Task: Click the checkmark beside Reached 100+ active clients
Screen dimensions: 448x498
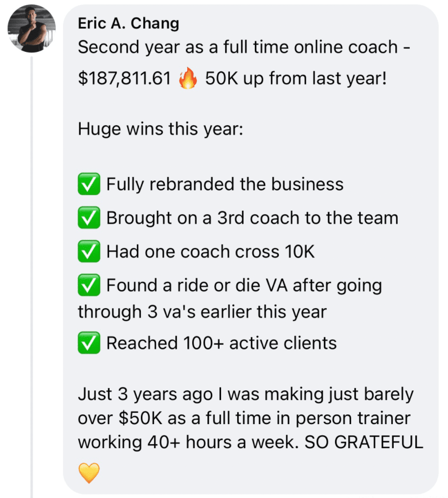Action: [89, 343]
